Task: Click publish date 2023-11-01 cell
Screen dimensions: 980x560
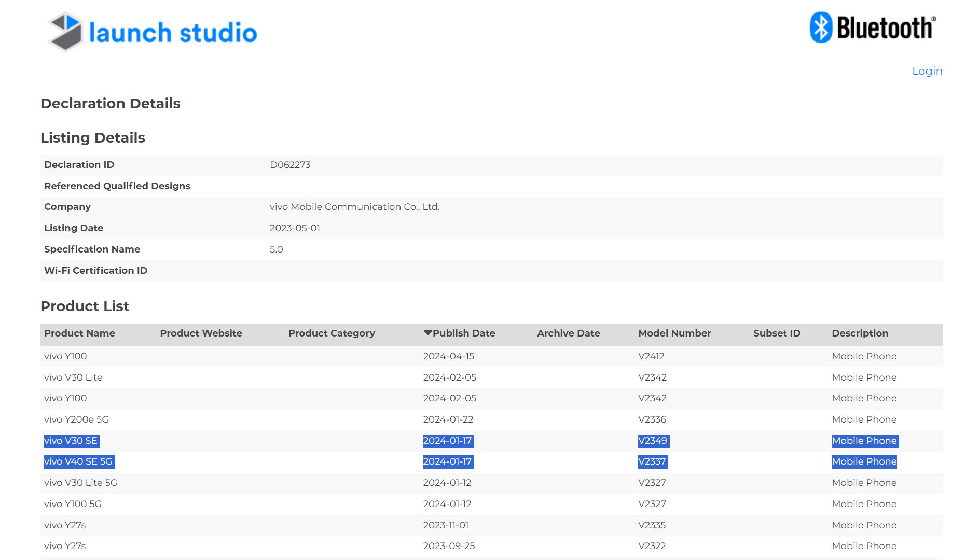Action: point(446,525)
